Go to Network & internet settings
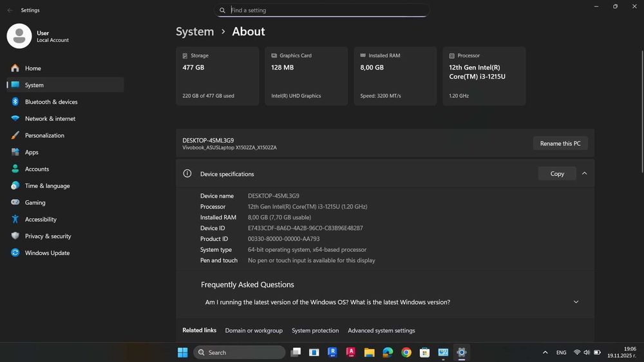The height and width of the screenshot is (362, 644). click(65, 119)
